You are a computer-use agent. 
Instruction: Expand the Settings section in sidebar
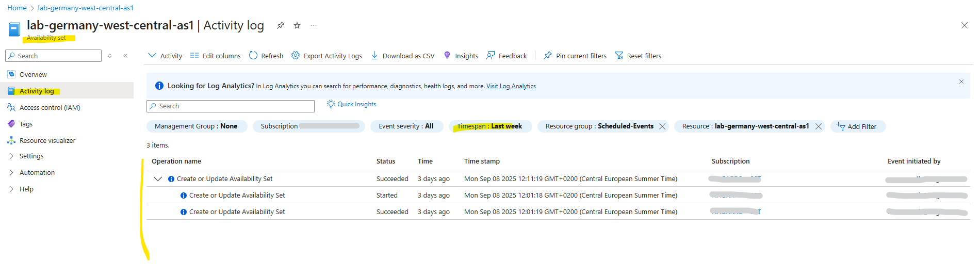click(11, 156)
